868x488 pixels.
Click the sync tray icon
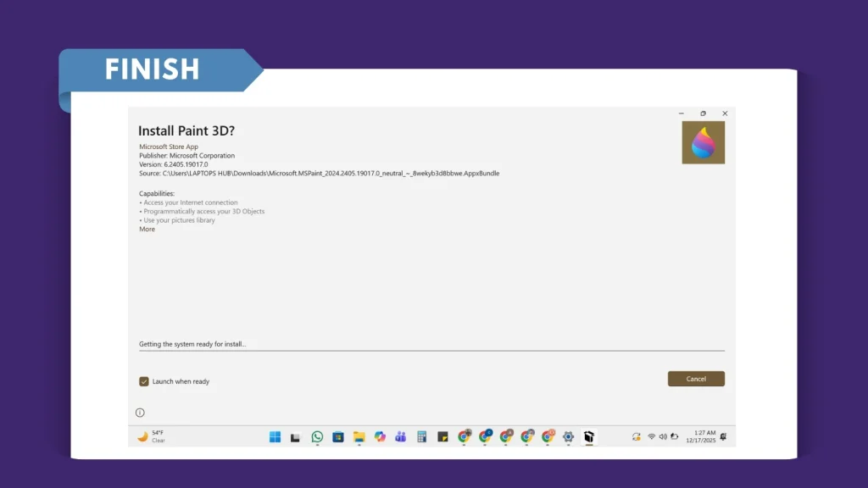click(637, 436)
